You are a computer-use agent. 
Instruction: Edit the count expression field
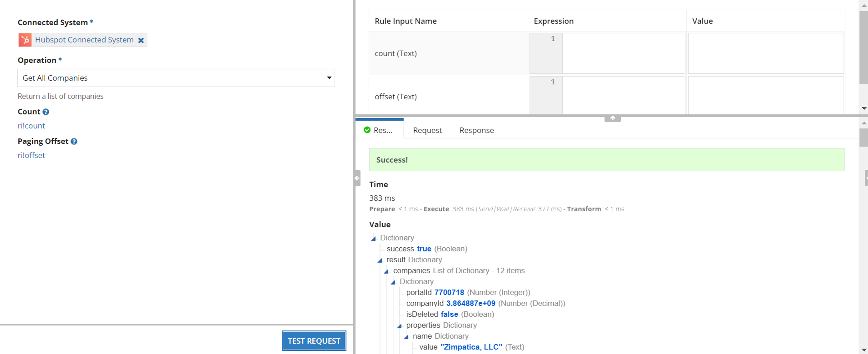[623, 53]
